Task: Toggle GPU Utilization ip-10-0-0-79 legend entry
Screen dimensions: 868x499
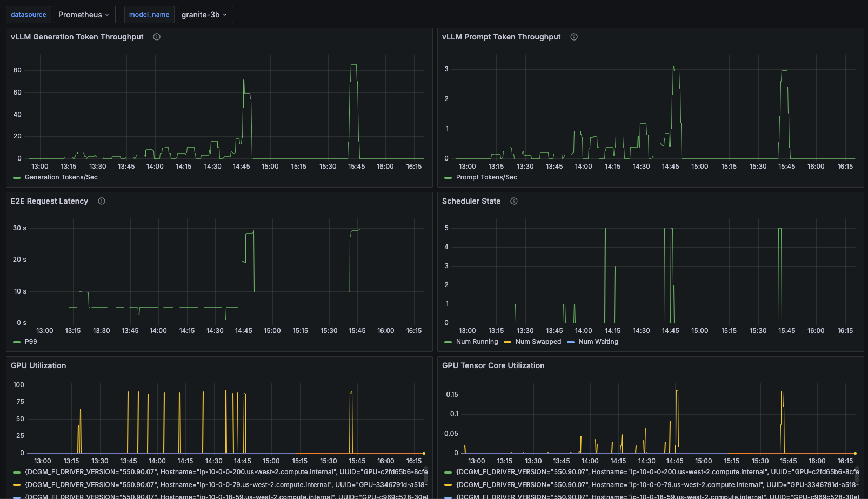Action: click(x=226, y=485)
